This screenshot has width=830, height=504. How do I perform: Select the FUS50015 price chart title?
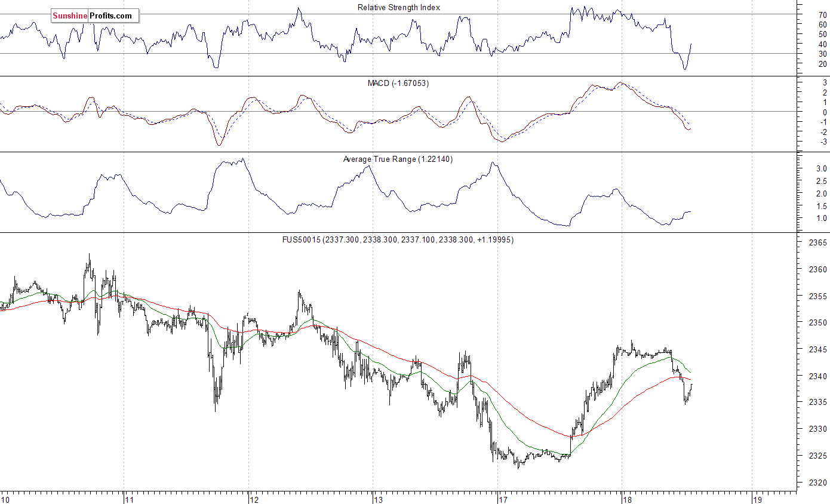398,239
